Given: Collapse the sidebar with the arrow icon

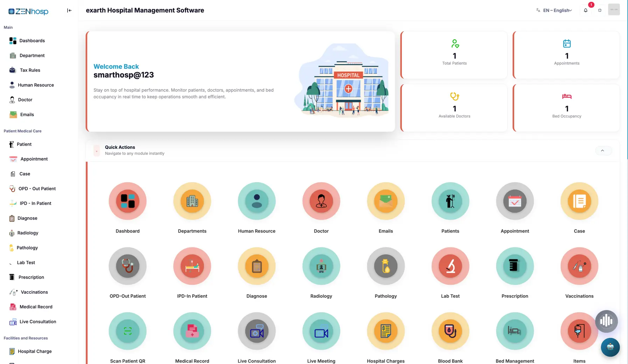Looking at the screenshot, I should click(x=69, y=10).
